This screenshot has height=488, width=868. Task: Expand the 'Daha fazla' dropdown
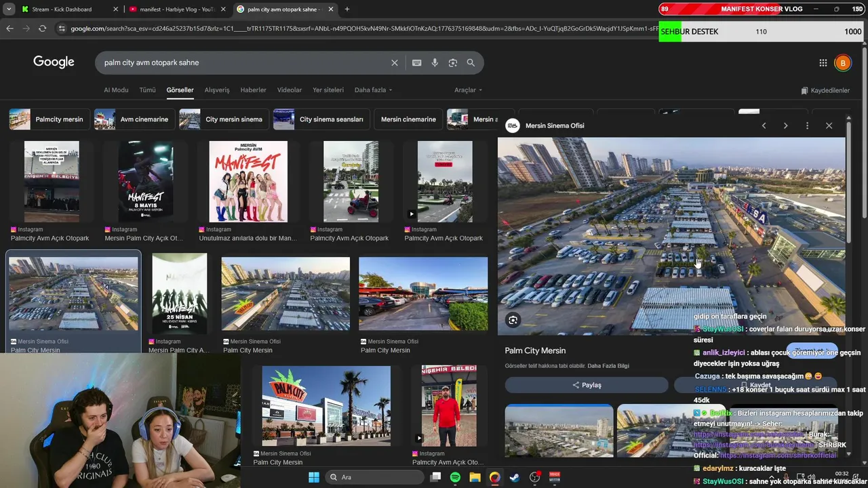(373, 90)
